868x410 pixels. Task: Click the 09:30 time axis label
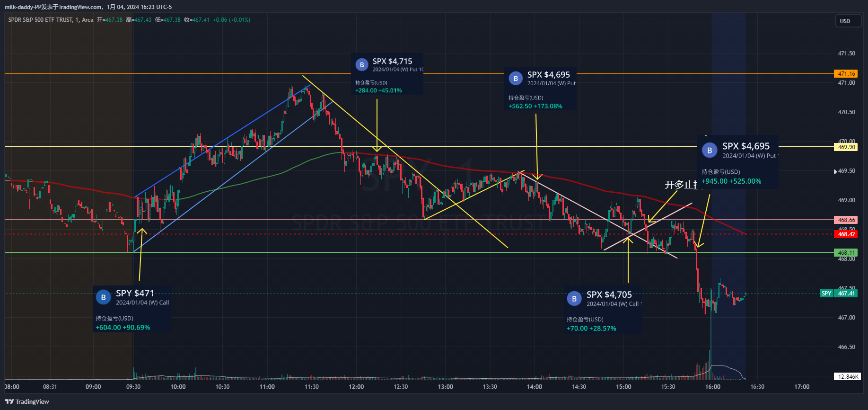[133, 387]
